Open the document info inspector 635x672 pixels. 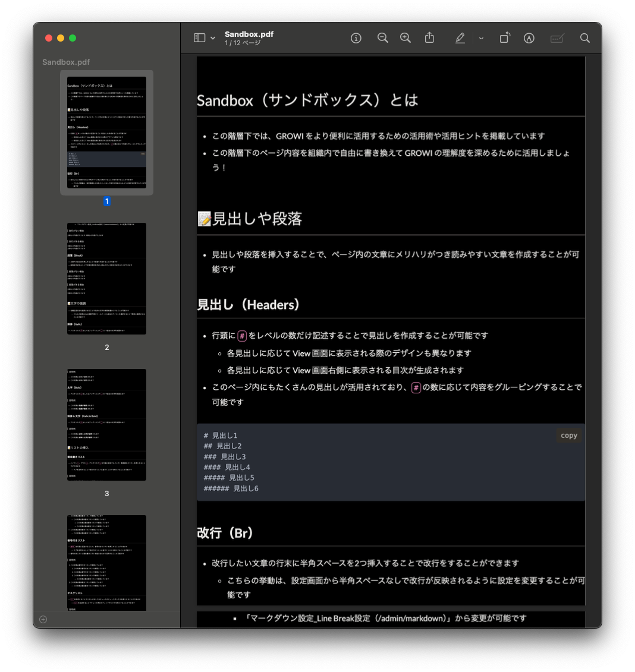point(356,38)
